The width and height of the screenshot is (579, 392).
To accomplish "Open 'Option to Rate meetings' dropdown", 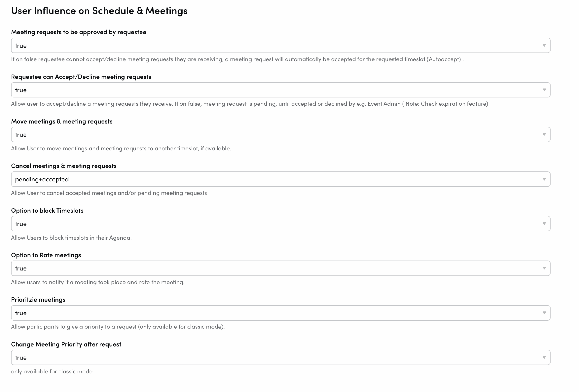I will coord(280,268).
